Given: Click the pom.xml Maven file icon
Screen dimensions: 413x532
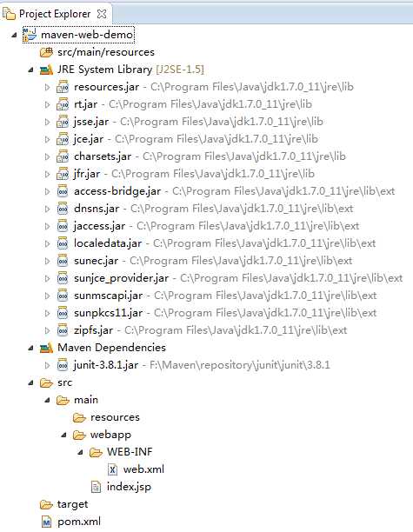Looking at the screenshot, I should pos(46,522).
